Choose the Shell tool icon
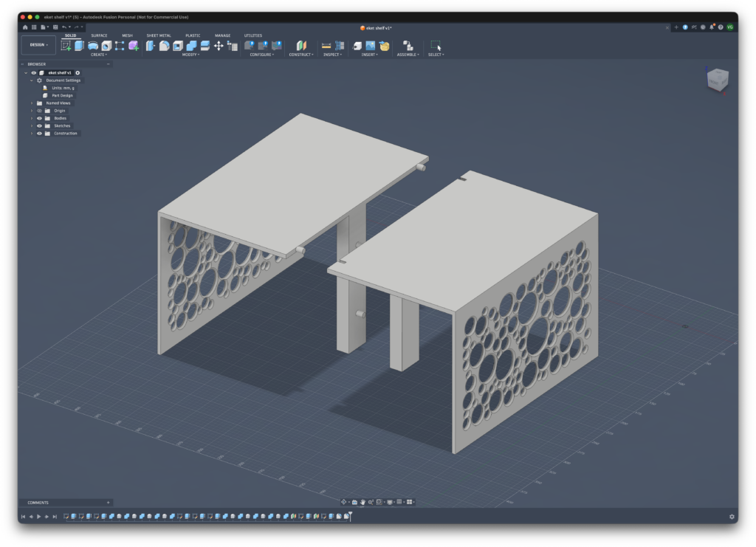The height and width of the screenshot is (547, 756). pos(178,46)
